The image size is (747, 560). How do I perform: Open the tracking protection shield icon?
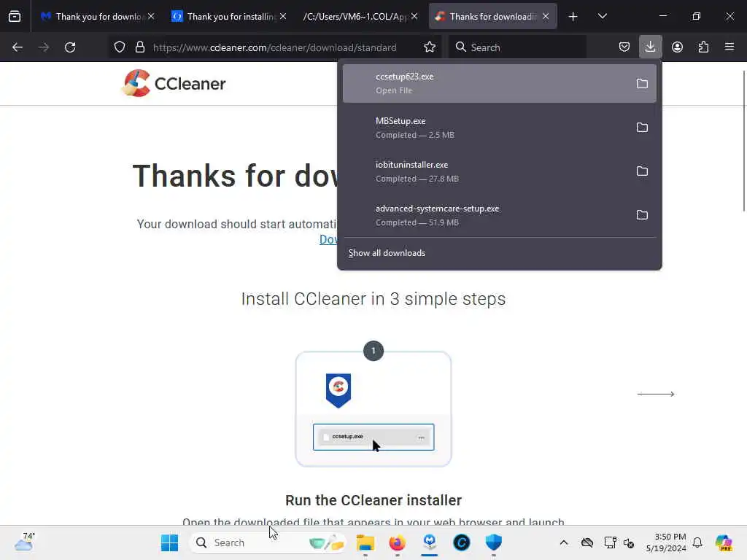pos(120,47)
